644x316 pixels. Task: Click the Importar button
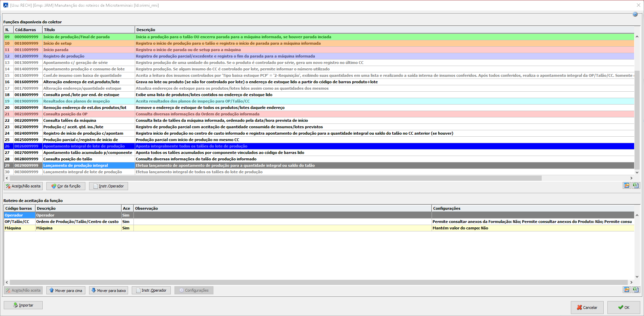23,305
